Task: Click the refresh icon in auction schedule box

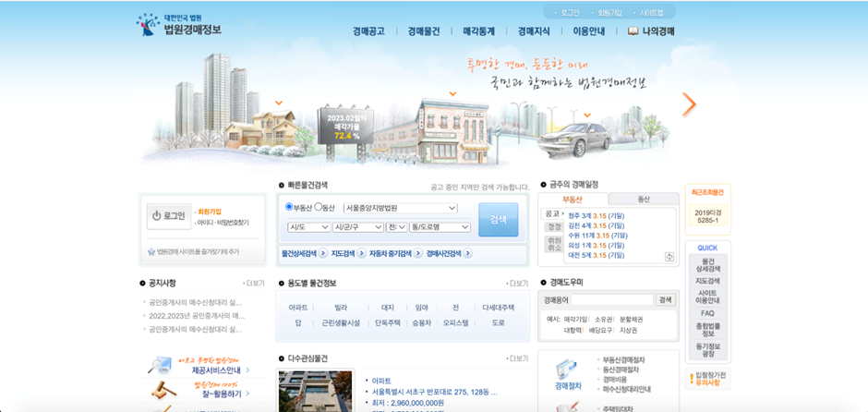Action: click(669, 257)
